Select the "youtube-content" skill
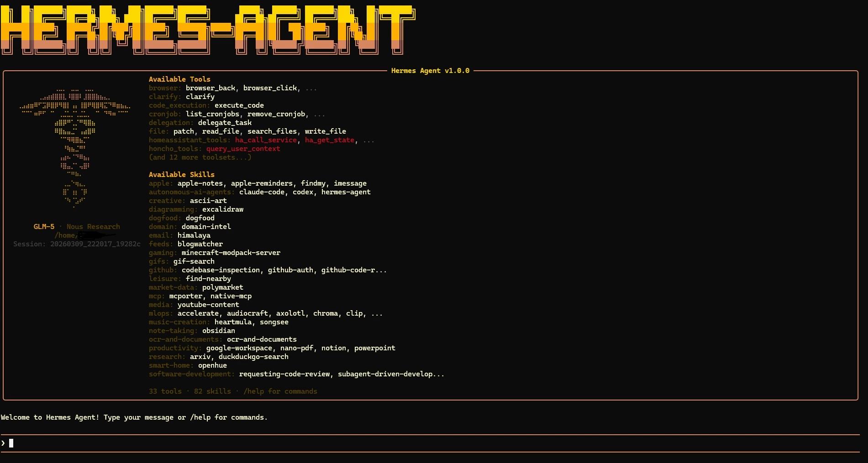The width and height of the screenshot is (868, 463). pos(208,305)
